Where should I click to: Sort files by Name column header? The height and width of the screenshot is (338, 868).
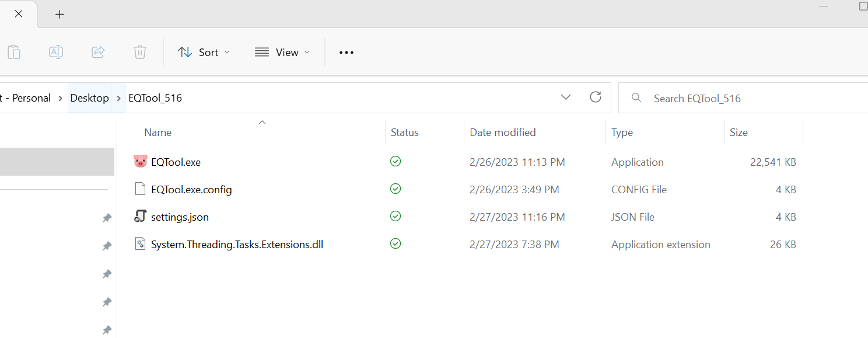157,133
